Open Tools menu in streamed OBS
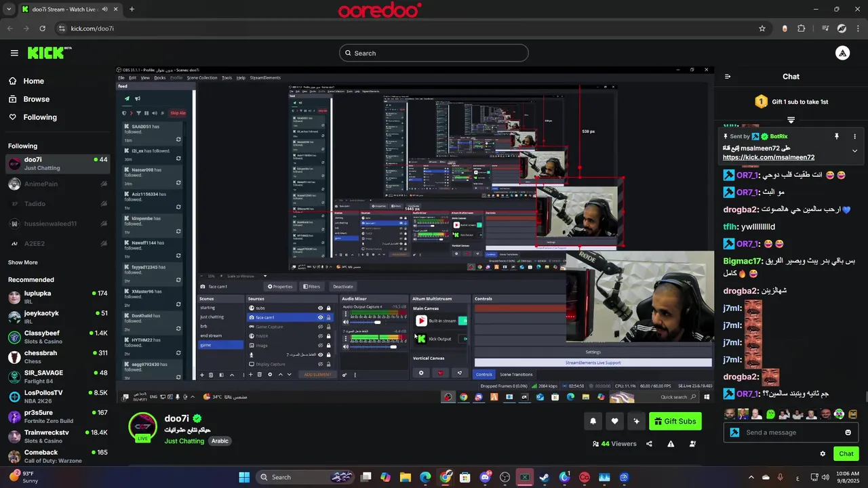This screenshot has height=488, width=868. click(226, 78)
